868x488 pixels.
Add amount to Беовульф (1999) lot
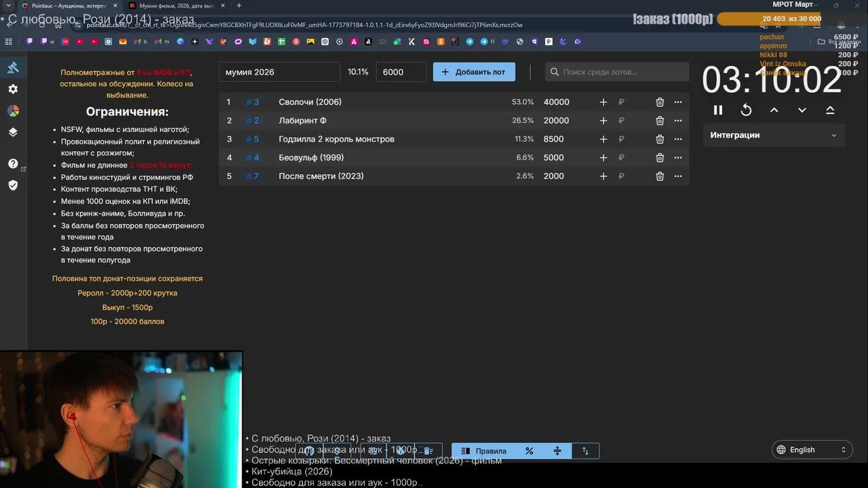[x=604, y=157]
